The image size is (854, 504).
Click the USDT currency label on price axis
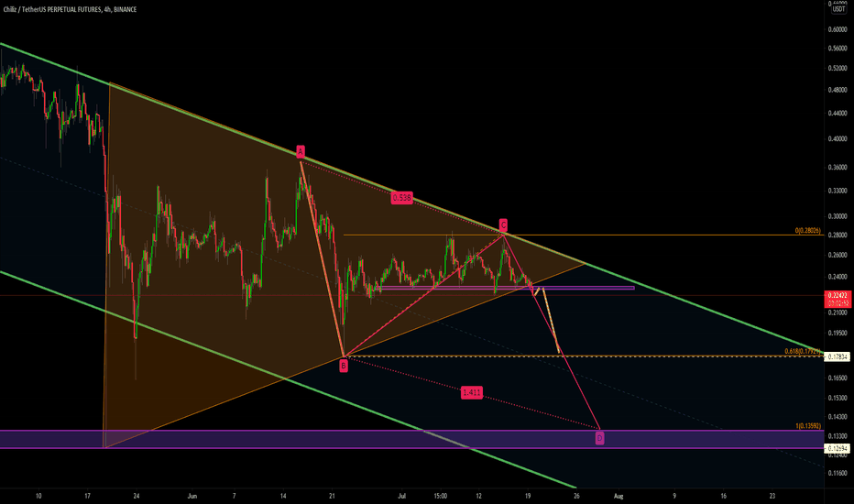coord(838,9)
